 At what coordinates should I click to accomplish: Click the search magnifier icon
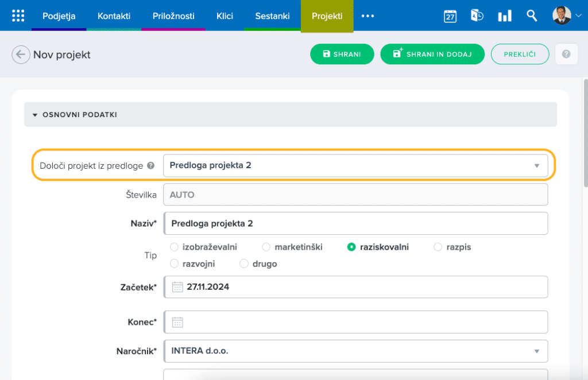pyautogui.click(x=532, y=15)
